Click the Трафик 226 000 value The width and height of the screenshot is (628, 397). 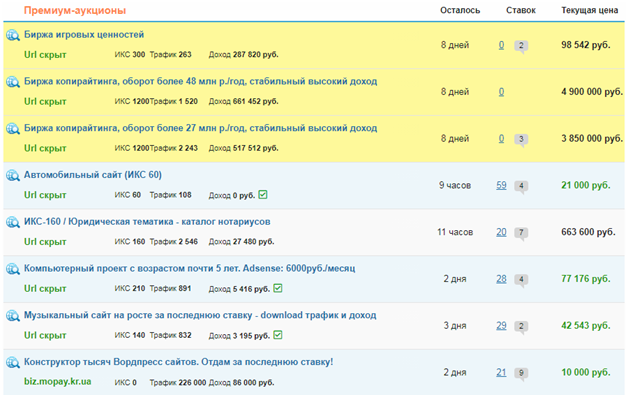coord(178,383)
